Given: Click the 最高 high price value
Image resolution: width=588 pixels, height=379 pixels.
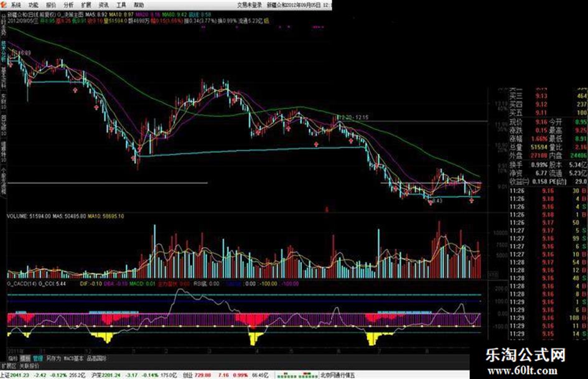Looking at the screenshot, I should click(x=581, y=130).
